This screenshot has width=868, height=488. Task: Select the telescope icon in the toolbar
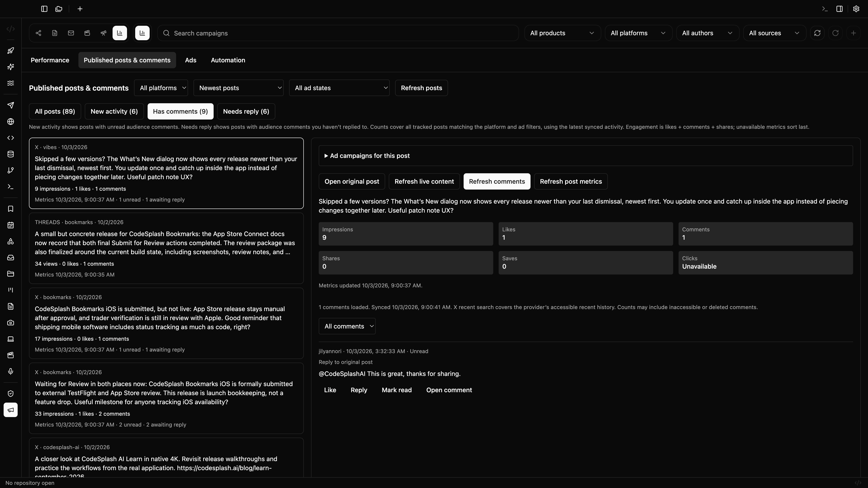104,33
